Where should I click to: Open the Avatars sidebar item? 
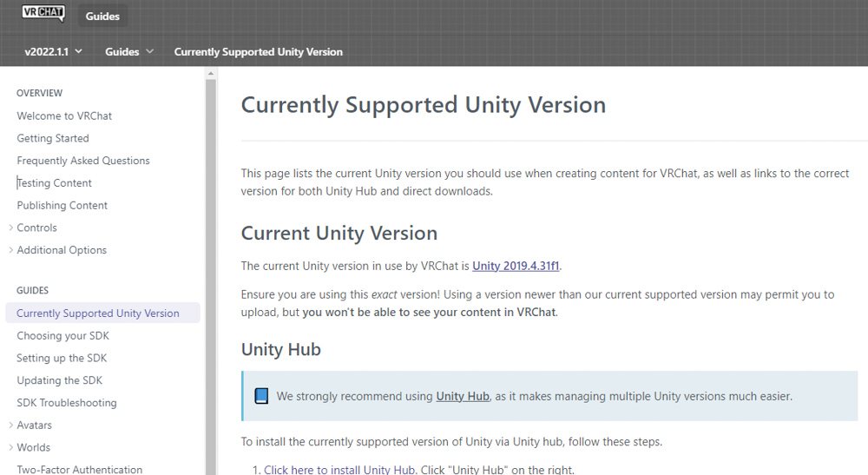tap(35, 425)
